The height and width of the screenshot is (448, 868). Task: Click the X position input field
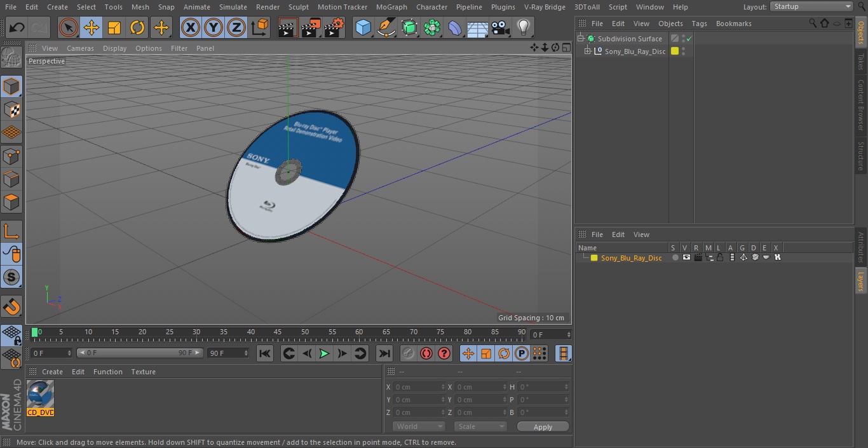click(418, 387)
